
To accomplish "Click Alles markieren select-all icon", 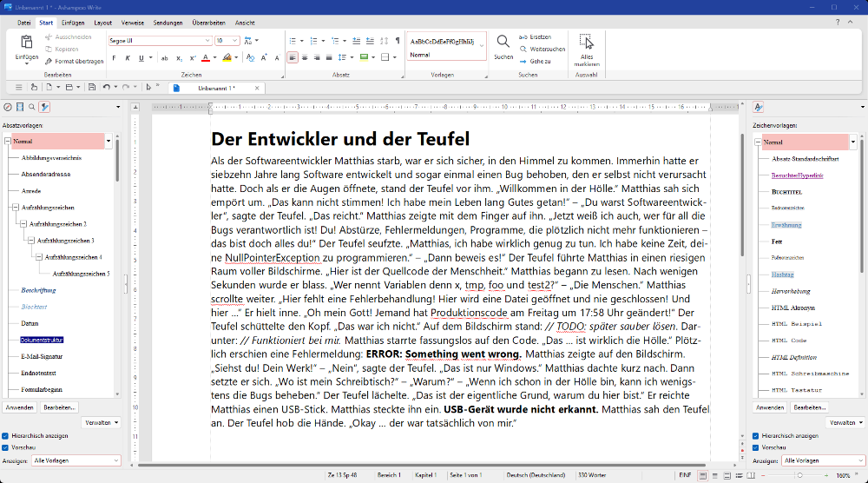I will (x=586, y=49).
